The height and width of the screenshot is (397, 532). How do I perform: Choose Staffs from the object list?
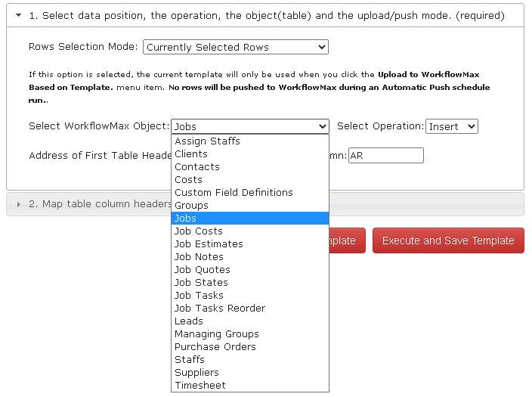(x=250, y=360)
